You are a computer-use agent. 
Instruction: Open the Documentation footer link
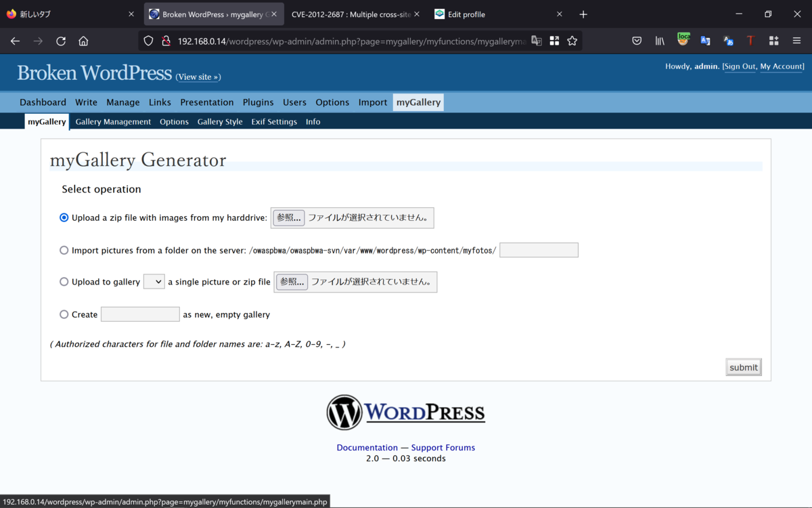point(367,448)
